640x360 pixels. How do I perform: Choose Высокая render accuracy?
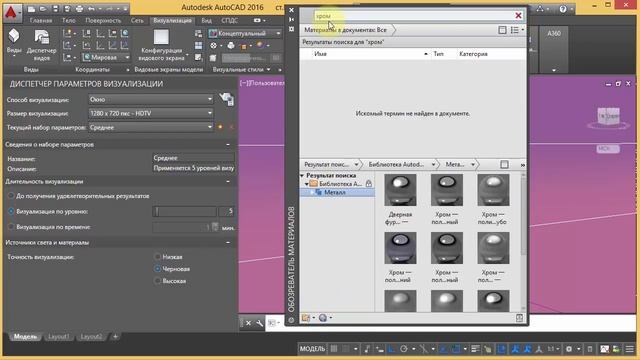(x=158, y=281)
